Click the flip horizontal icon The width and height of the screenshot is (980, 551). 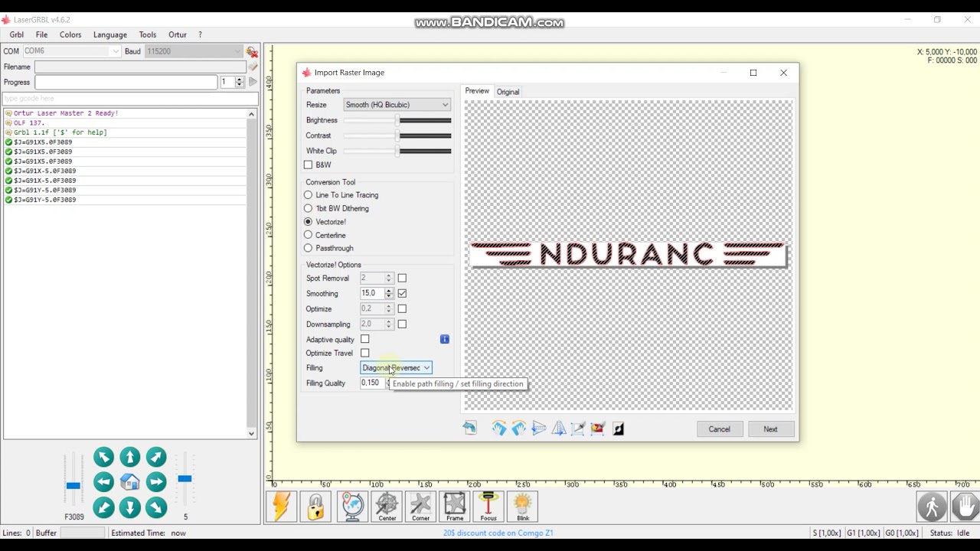pyautogui.click(x=539, y=429)
